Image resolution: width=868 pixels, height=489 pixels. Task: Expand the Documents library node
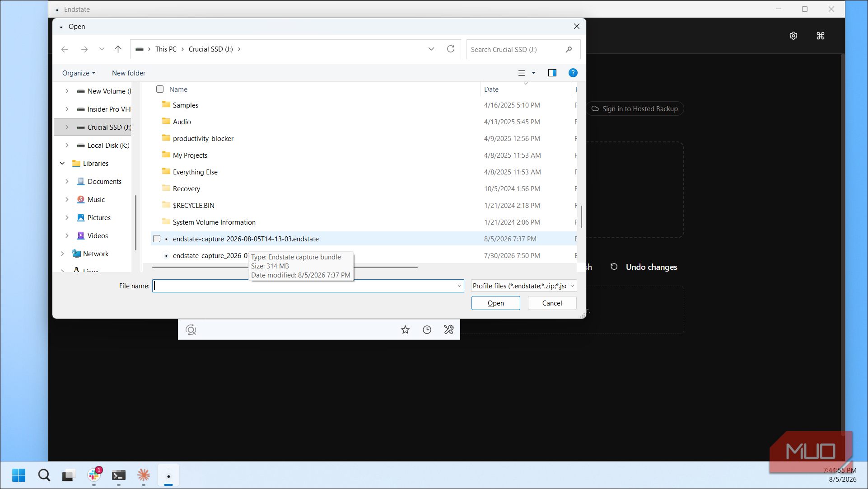click(67, 181)
